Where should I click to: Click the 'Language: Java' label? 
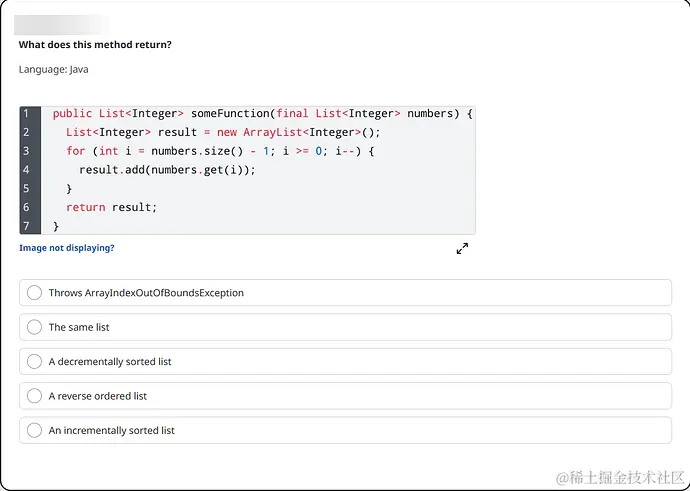(x=54, y=70)
